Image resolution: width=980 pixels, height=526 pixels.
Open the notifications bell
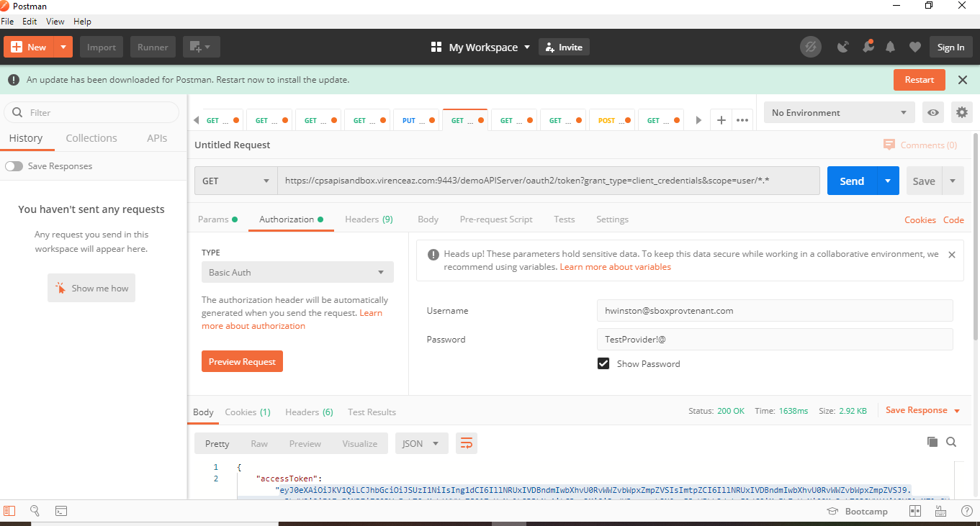coord(890,46)
